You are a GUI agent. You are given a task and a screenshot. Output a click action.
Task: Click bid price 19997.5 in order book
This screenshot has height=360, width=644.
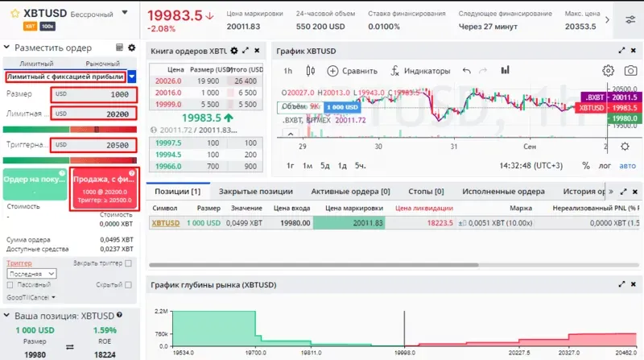(168, 143)
